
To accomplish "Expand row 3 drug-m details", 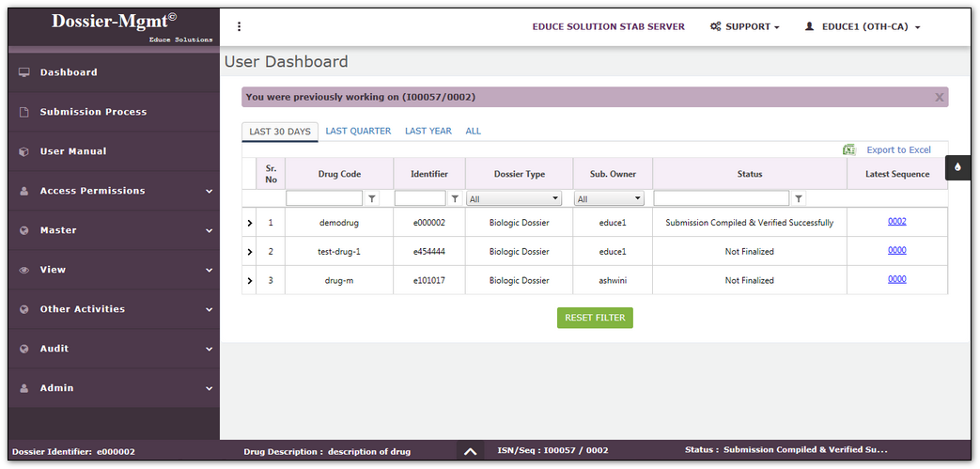I will tap(250, 281).
